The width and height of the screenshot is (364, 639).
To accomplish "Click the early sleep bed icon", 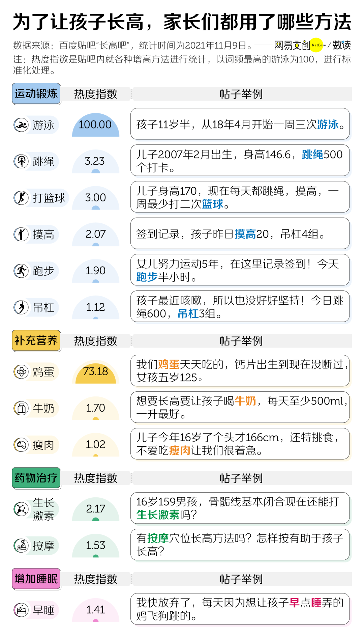I will (x=21, y=610).
